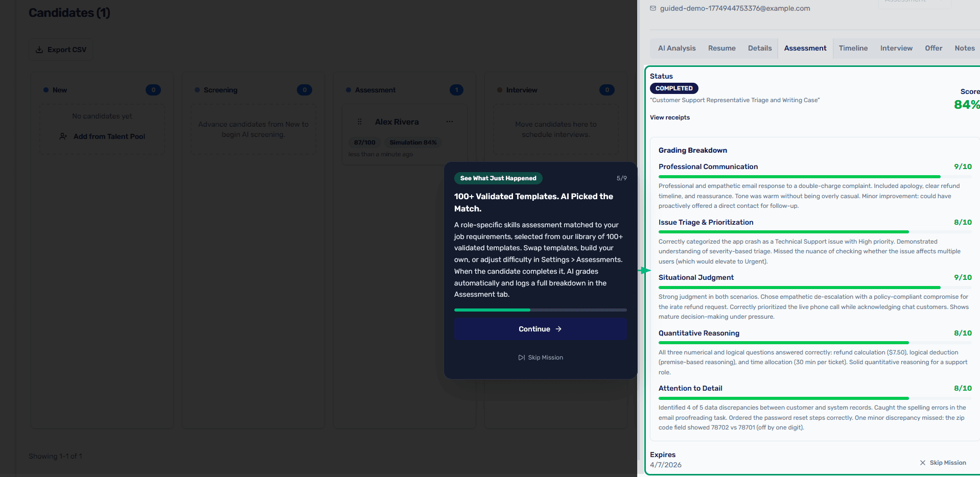Open the Resume tab
Screen dimensions: 980x477
coord(721,49)
